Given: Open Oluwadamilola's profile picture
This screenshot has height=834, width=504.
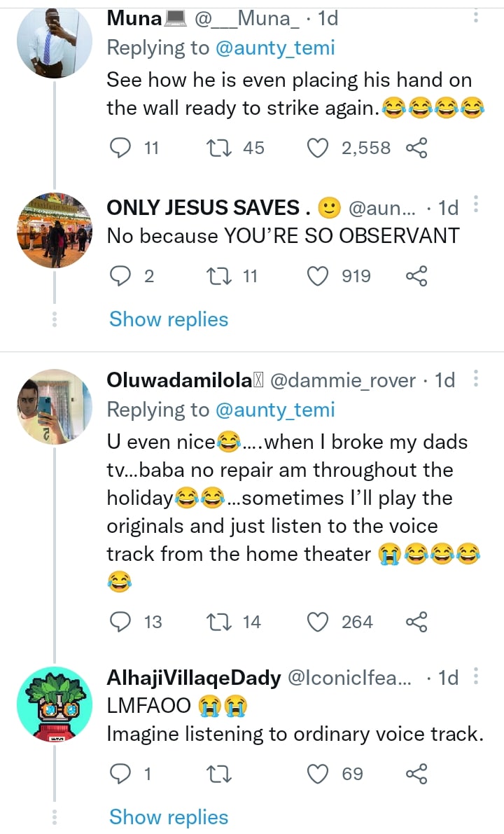Looking at the screenshot, I should pos(54,406).
